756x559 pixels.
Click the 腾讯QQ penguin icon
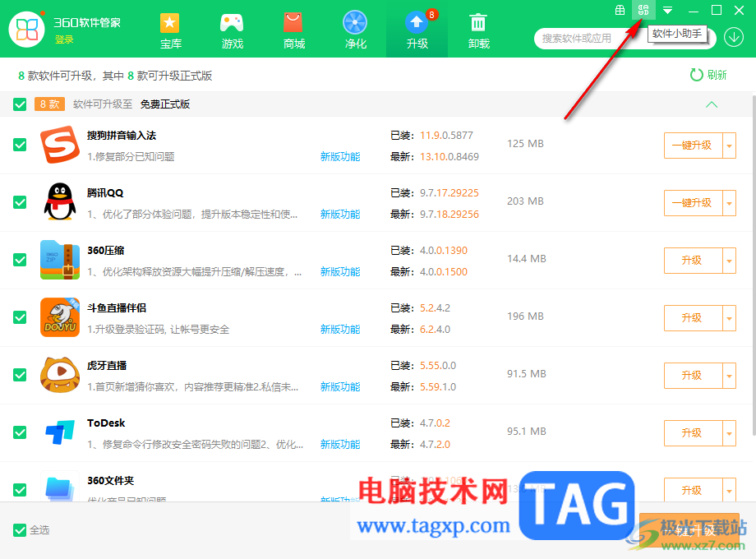[60, 202]
